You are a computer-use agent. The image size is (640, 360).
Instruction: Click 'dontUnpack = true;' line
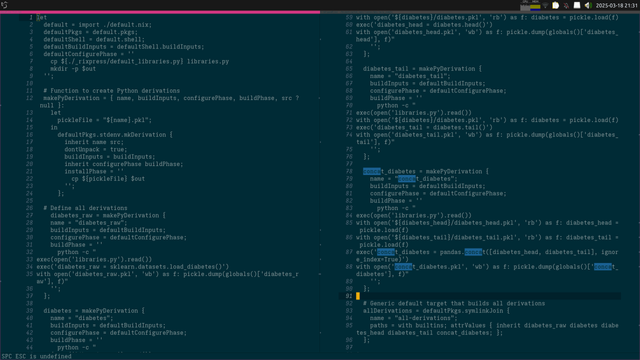click(x=96, y=150)
